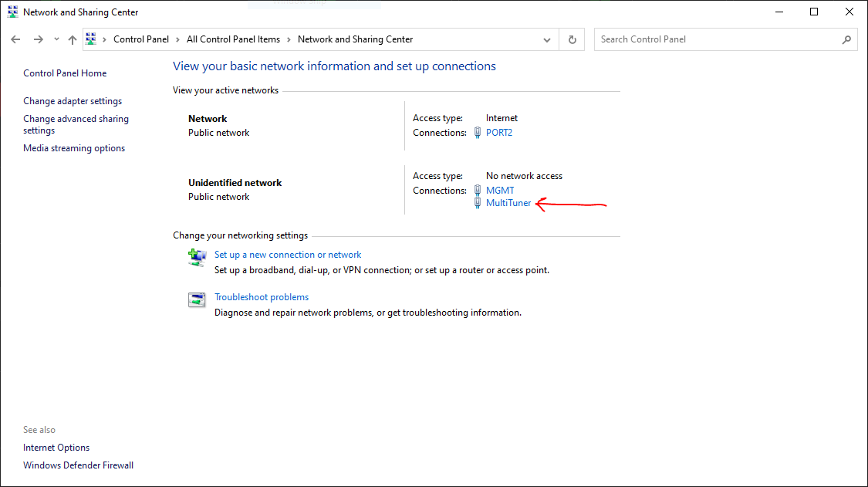Expand the address bar history dropdown
Image resolution: width=868 pixels, height=487 pixels.
[547, 39]
